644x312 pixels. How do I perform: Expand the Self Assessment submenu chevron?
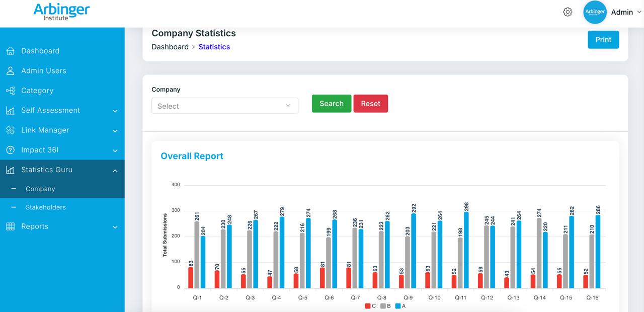(115, 111)
